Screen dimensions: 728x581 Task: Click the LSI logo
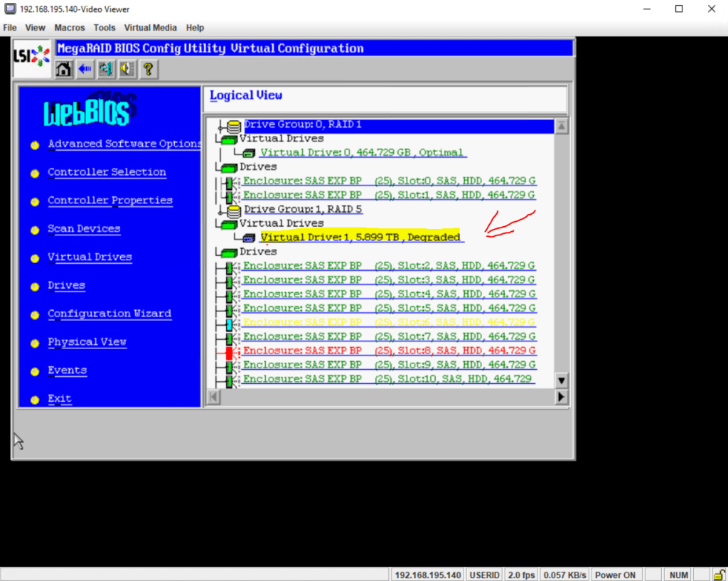[x=31, y=57]
